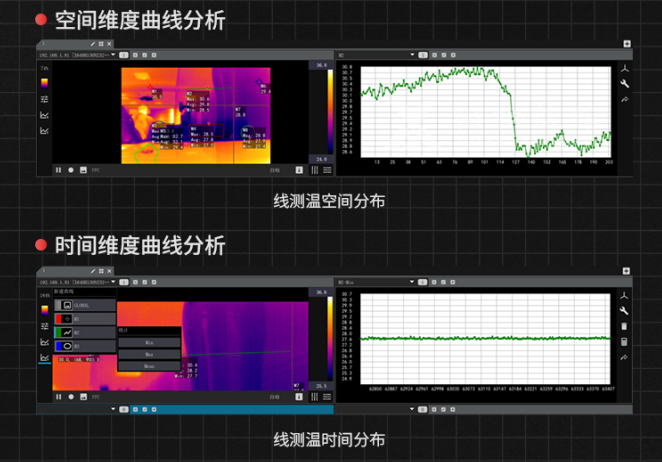Open wrench settings beside the spatial curve chart
Viewport: 662px width, 462px height.
coord(625,84)
